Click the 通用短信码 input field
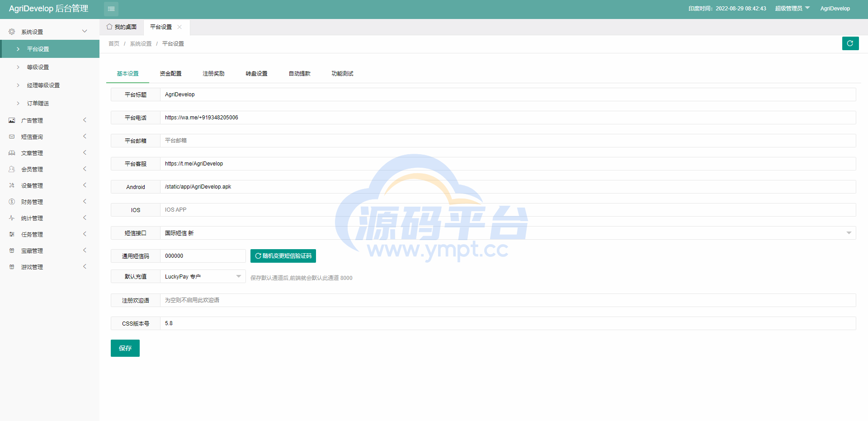Screen dimensions: 868x421 tap(203, 256)
